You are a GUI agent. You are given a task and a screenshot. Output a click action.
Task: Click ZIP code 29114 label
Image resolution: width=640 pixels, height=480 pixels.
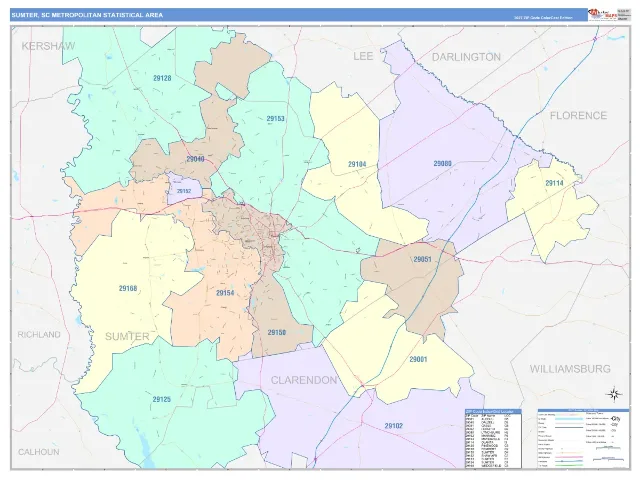click(x=554, y=183)
